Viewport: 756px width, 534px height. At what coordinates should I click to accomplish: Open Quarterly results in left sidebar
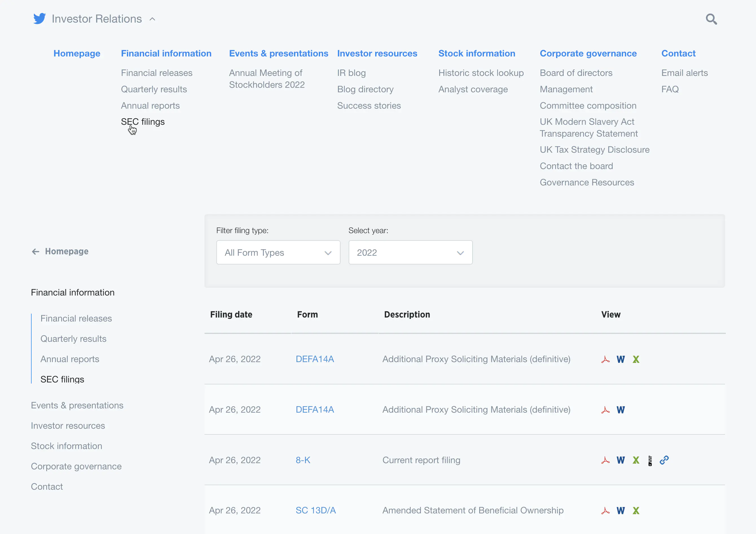73,339
